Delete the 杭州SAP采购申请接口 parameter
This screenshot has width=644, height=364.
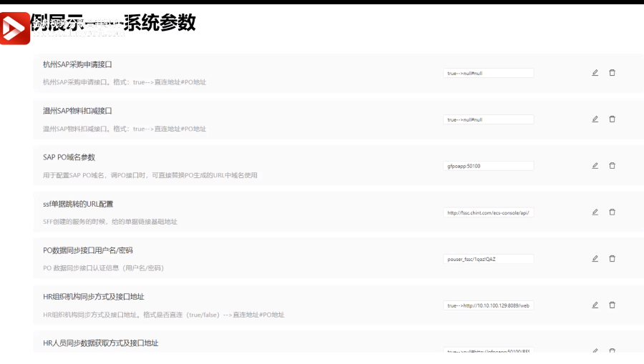point(612,73)
